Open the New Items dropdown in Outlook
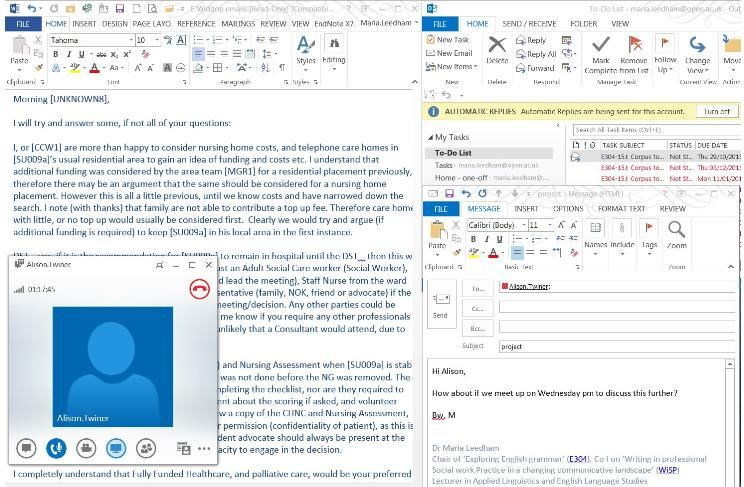The width and height of the screenshot is (744, 487). (452, 67)
